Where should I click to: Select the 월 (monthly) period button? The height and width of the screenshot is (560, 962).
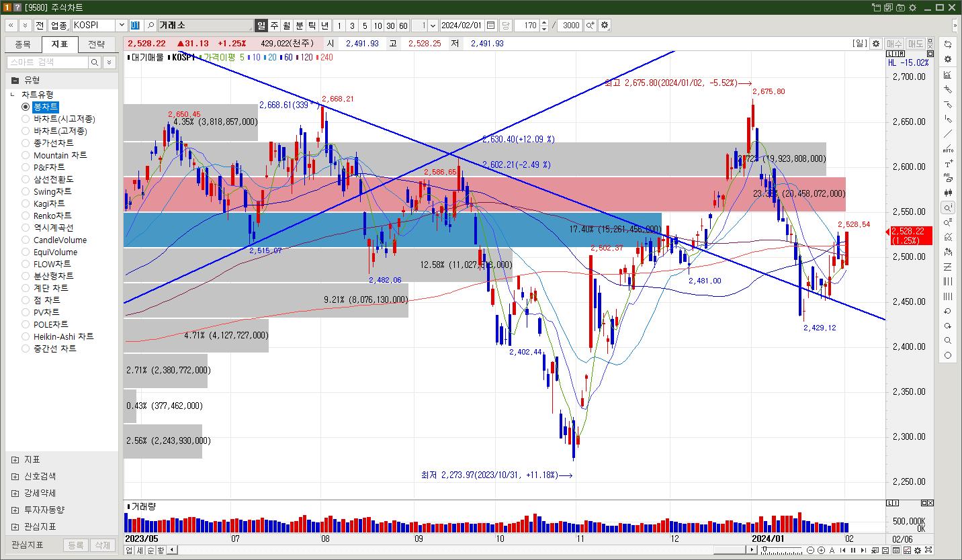point(287,26)
